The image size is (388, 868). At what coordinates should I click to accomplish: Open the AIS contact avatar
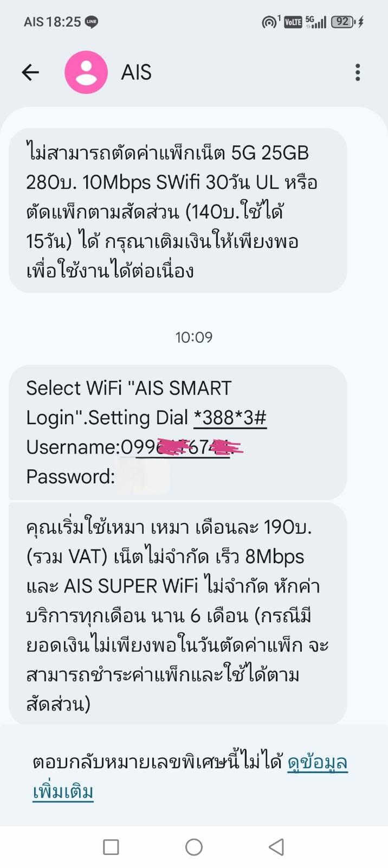point(86,72)
